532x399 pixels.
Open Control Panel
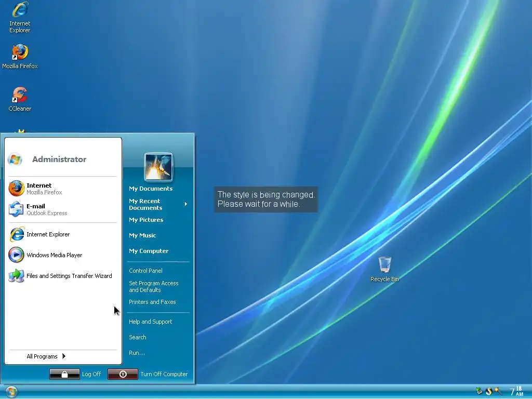tap(145, 271)
